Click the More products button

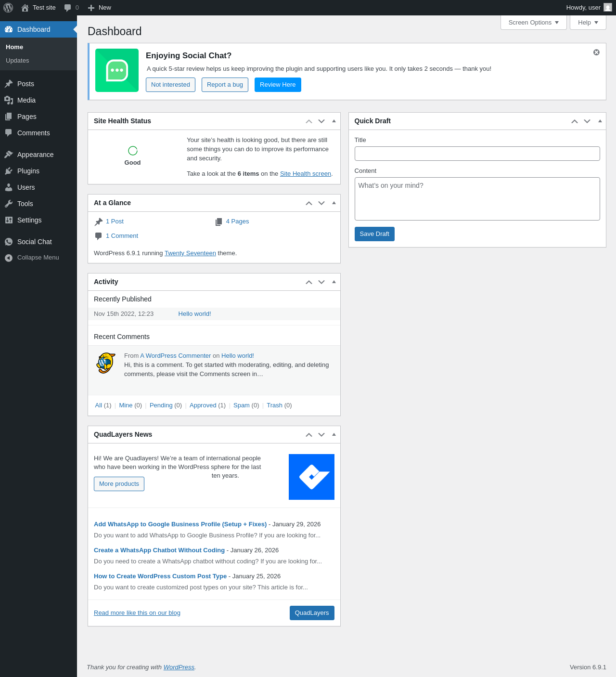point(119,484)
